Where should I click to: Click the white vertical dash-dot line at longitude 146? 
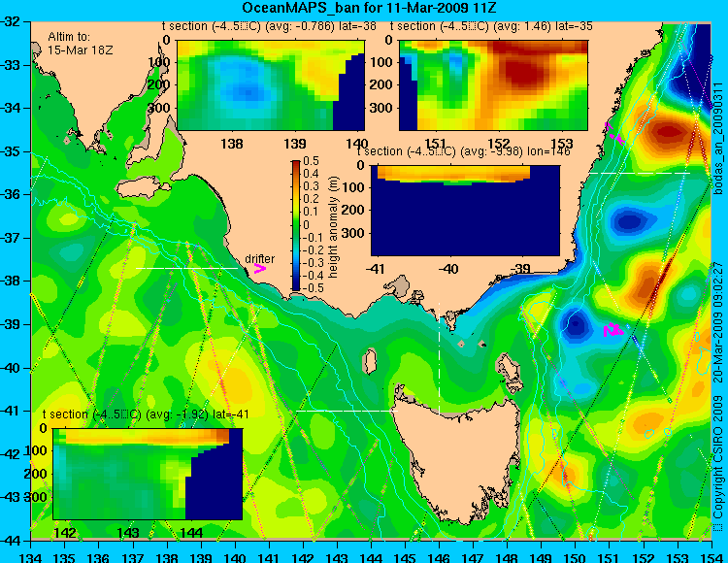(439, 357)
